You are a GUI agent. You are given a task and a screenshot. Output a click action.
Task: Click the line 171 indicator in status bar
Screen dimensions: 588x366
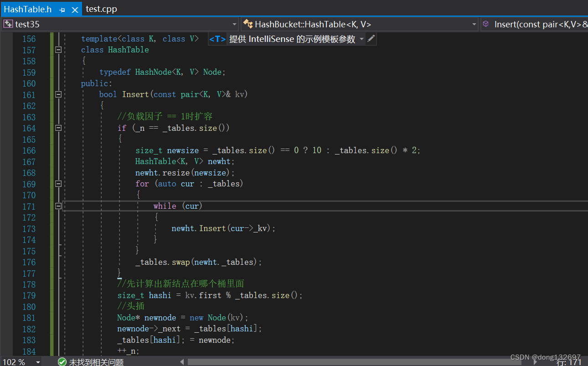570,362
